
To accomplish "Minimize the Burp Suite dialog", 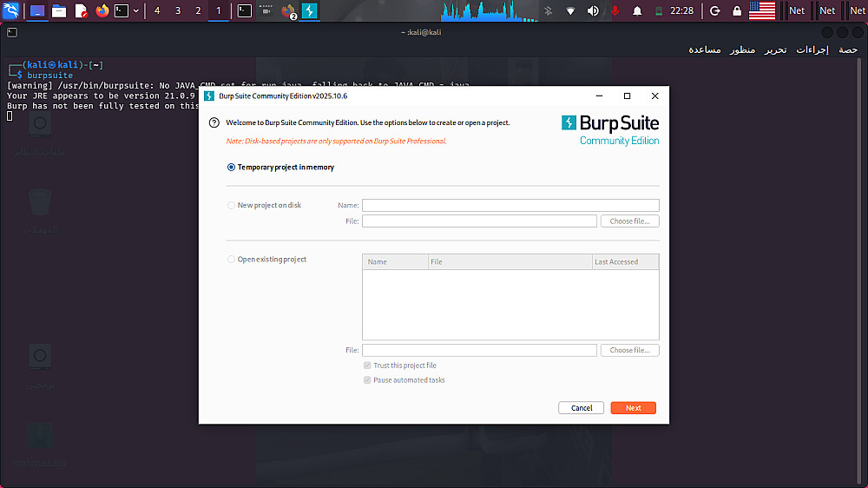I will click(x=599, y=96).
